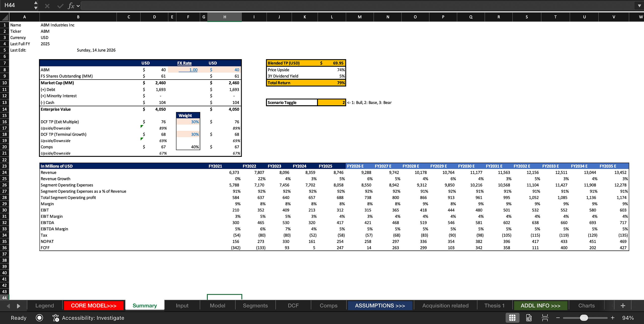
Task: Click the Name Box stepper arrows
Action: 36,5
